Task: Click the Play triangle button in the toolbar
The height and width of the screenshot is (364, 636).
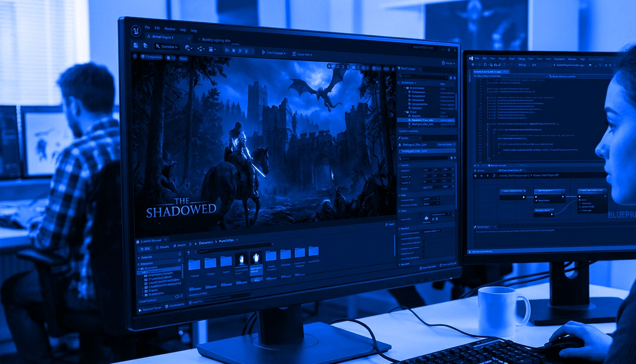Action: (x=264, y=52)
